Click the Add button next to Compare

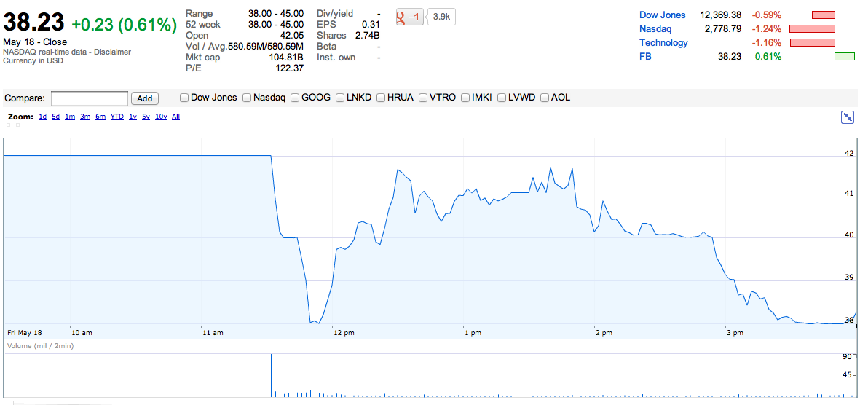(144, 98)
